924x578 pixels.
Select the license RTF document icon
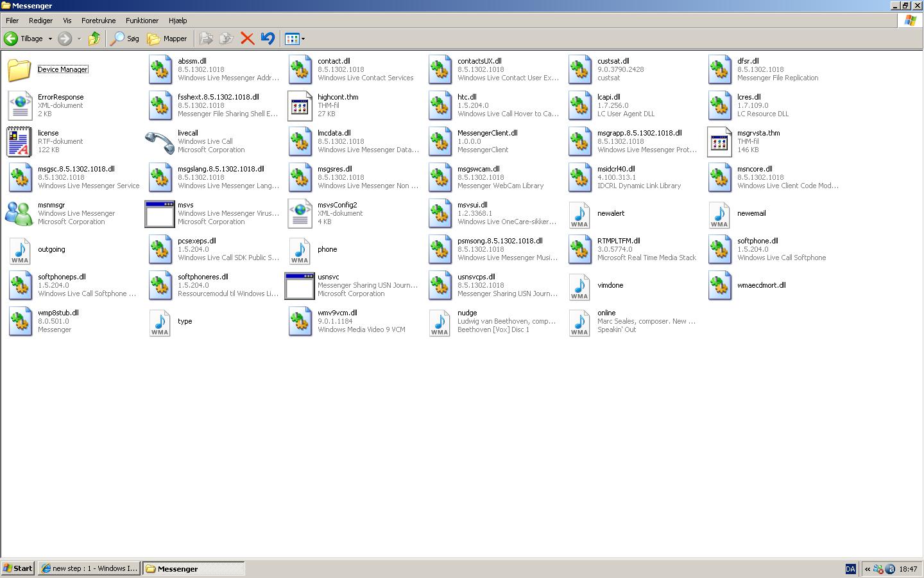pyautogui.click(x=19, y=141)
